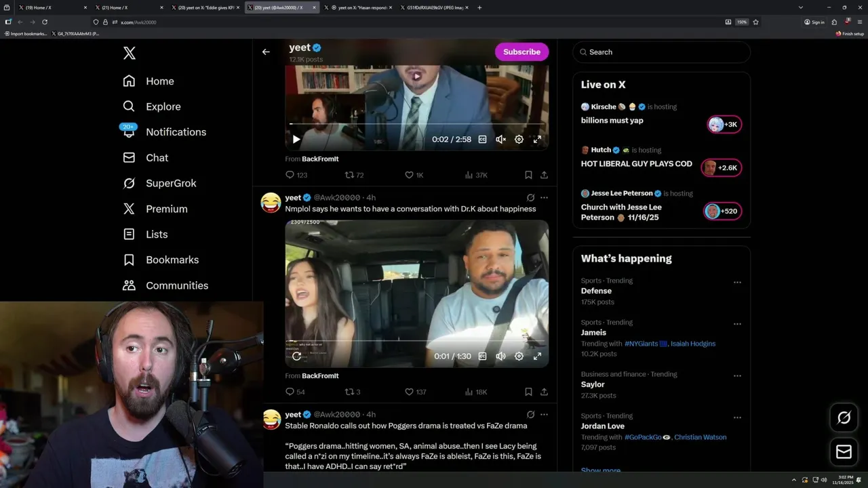Open more options for Defense trend

(737, 282)
